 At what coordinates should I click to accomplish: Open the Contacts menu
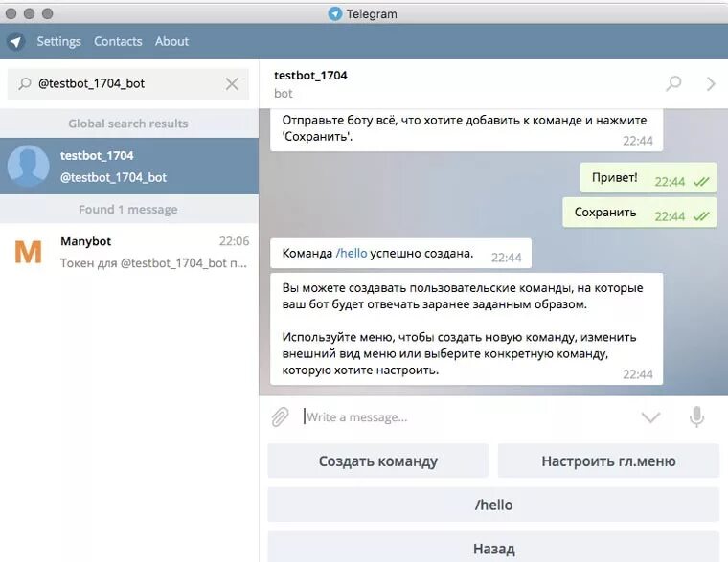tap(118, 41)
